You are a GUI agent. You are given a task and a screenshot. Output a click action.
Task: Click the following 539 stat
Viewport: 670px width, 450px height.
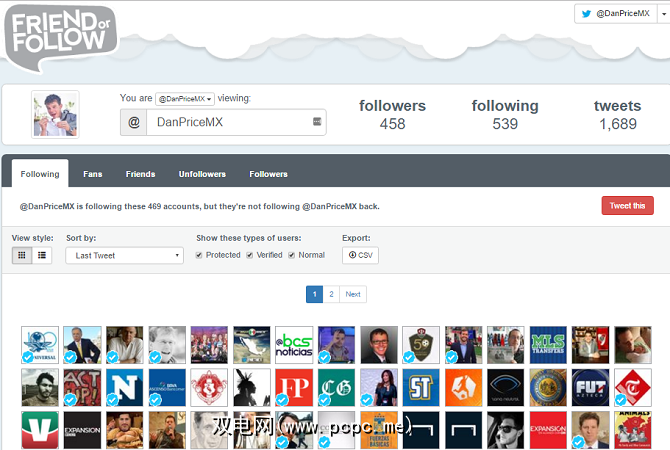505,115
